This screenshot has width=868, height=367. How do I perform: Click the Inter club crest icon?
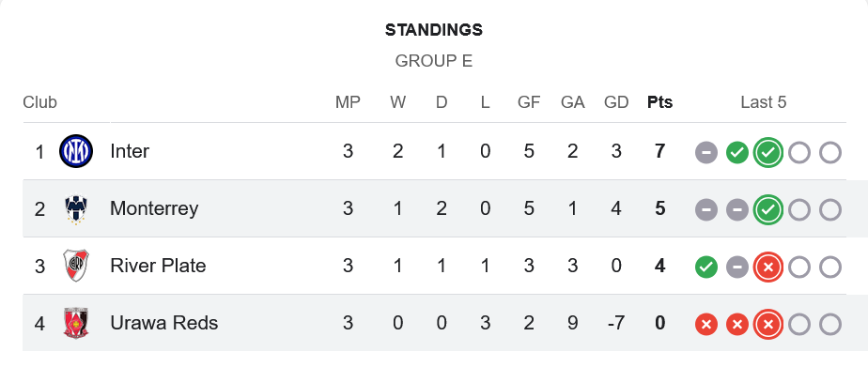pyautogui.click(x=76, y=151)
